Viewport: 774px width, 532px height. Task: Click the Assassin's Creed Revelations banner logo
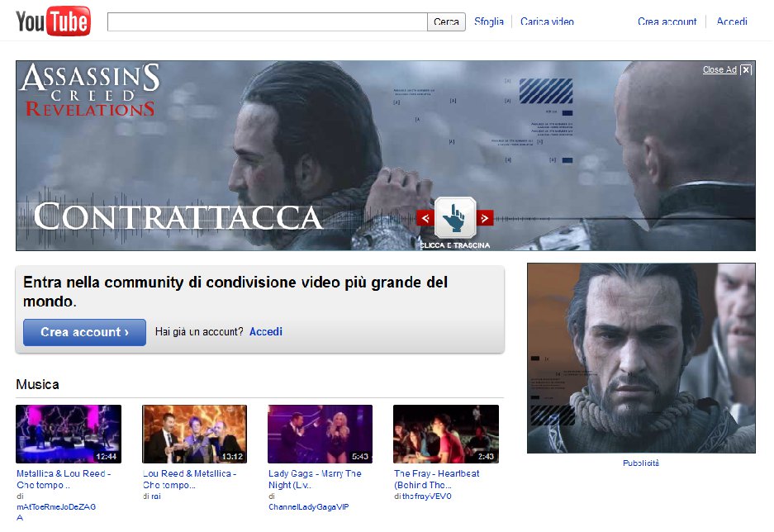click(90, 90)
